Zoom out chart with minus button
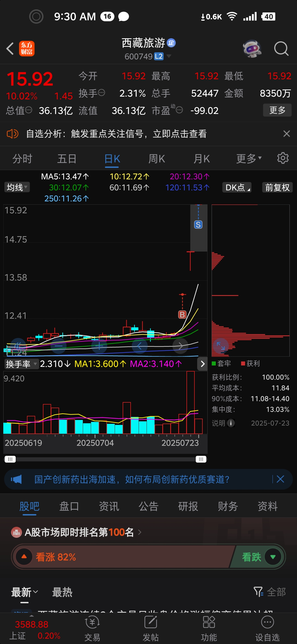Screen dimensions: 297x644 click(59, 346)
